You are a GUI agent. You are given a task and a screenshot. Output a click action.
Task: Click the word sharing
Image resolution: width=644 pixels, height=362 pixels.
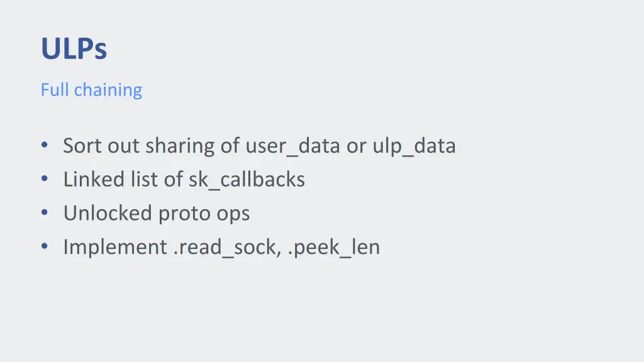tap(180, 146)
